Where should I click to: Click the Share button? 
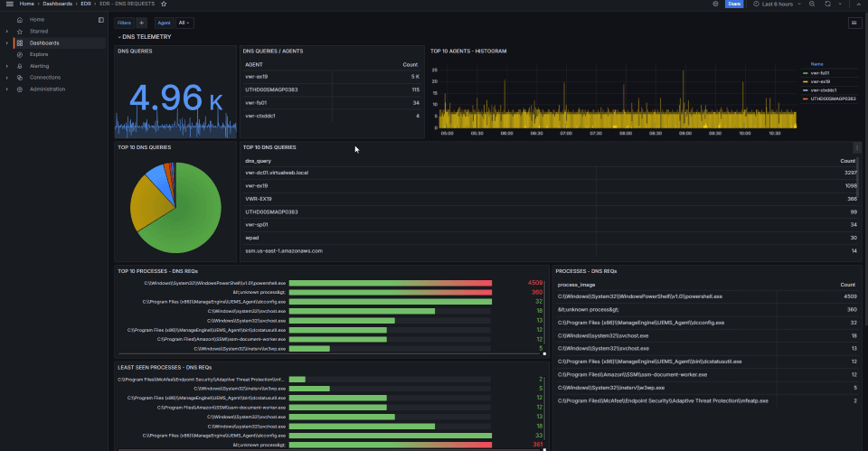[x=734, y=5]
